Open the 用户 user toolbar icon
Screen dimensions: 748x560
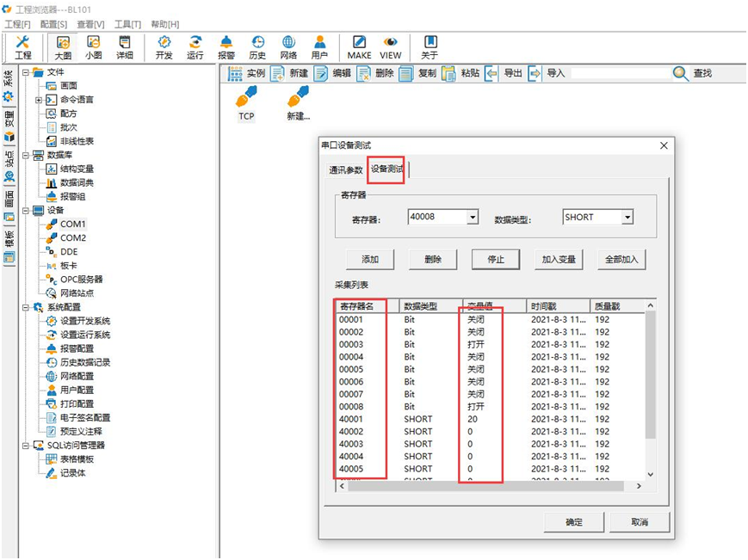coord(319,47)
